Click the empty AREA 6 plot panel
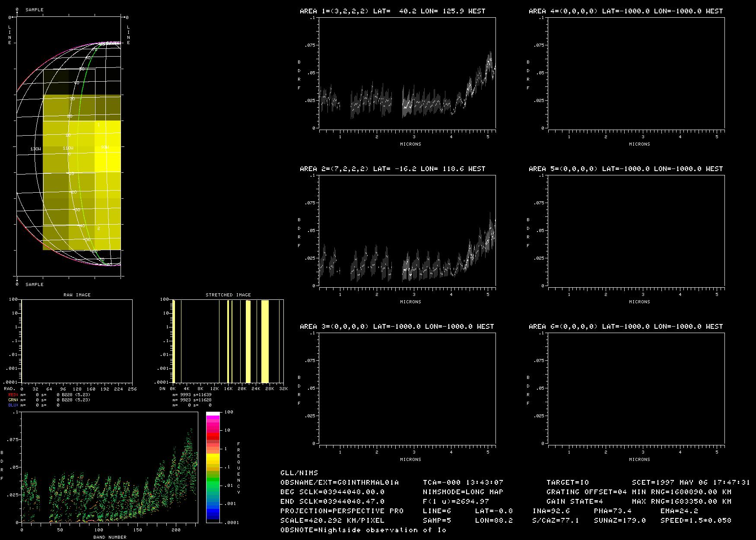This screenshot has width=756, height=540. [x=636, y=388]
